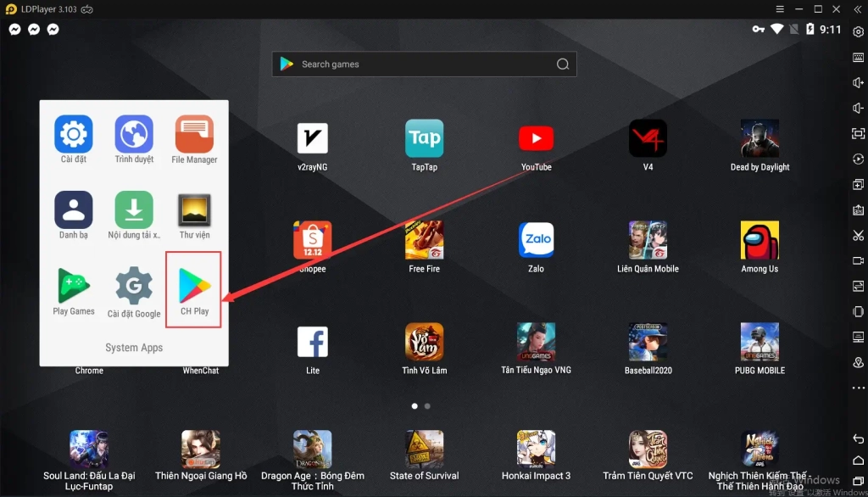Switch to second home screen page dot
The width and height of the screenshot is (868, 497).
(427, 406)
